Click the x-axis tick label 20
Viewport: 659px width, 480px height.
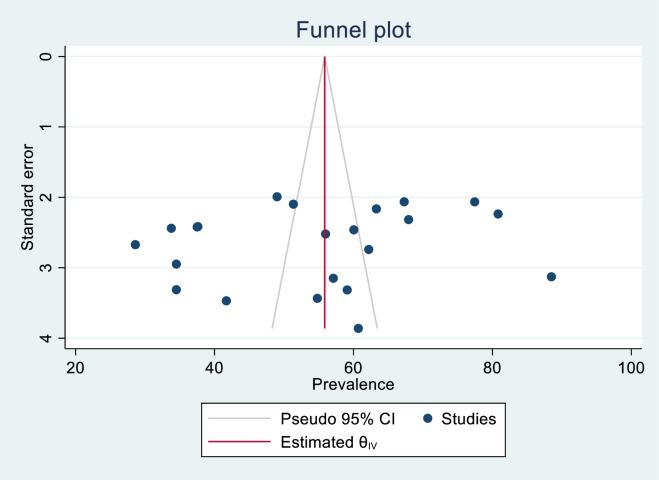75,367
